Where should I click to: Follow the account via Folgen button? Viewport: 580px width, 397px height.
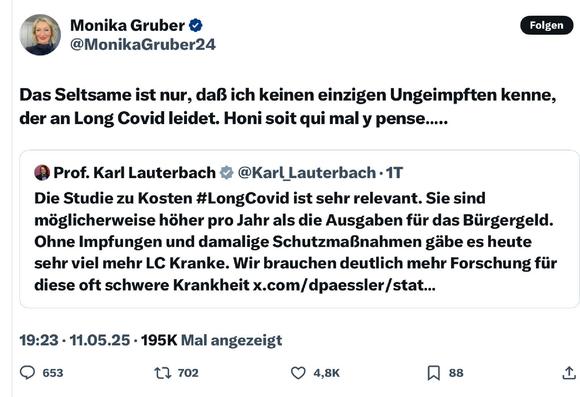point(546,25)
